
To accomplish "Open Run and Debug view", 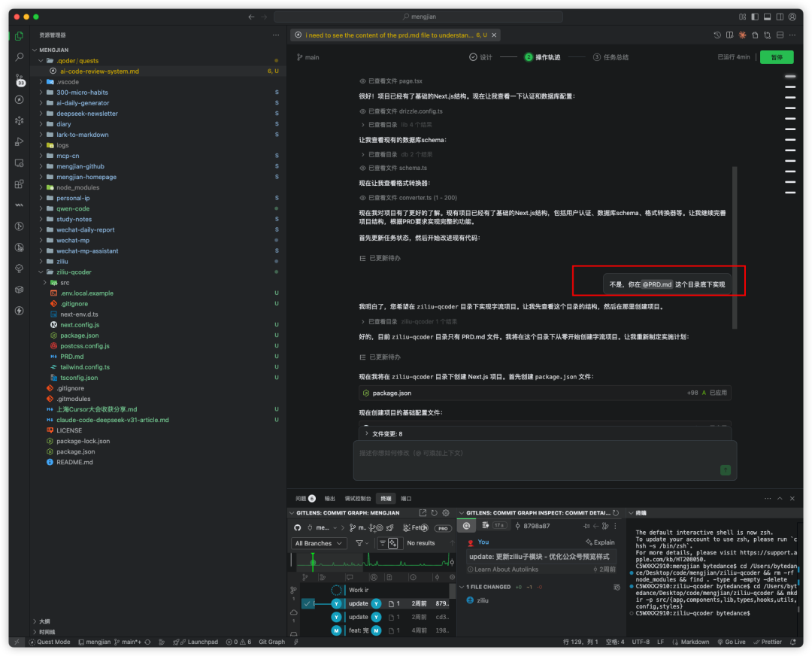I will tap(19, 141).
